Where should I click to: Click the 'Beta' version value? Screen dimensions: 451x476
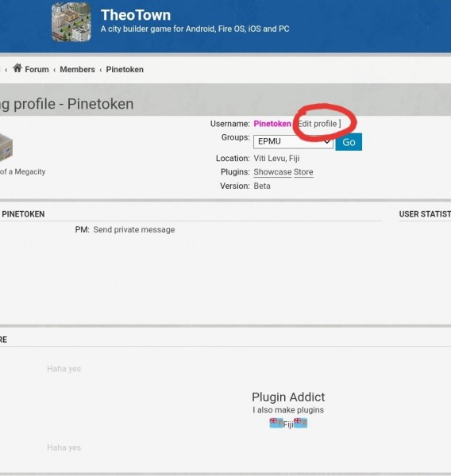[x=262, y=186]
